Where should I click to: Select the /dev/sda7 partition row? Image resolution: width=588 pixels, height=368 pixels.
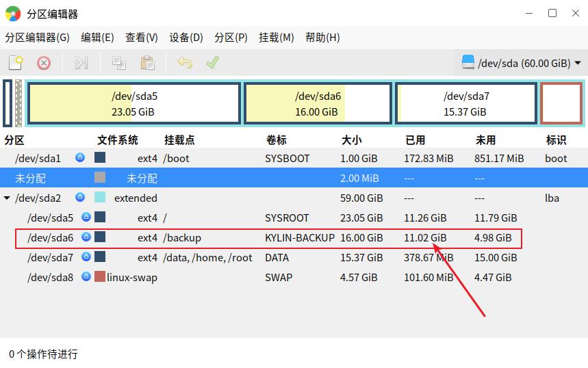294,257
